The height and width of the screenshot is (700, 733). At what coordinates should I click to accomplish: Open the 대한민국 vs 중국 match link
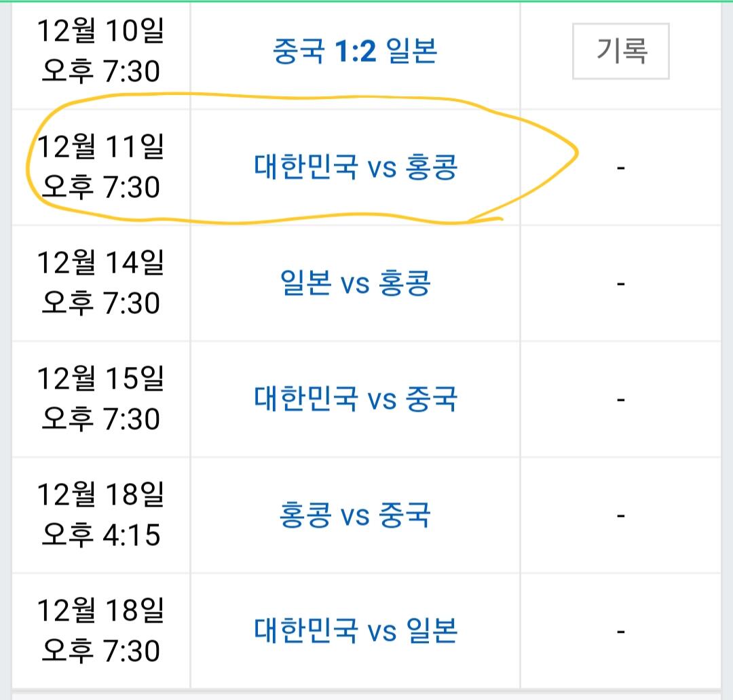click(x=356, y=399)
